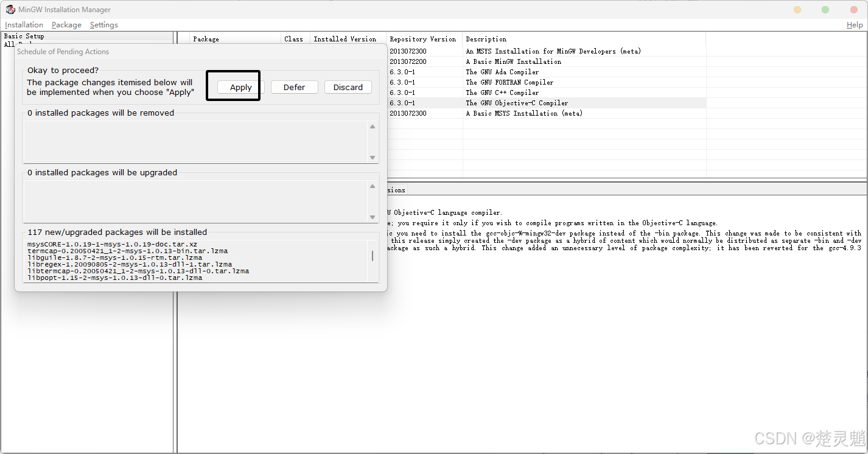Click Apply to implement package changes
The width and height of the screenshot is (868, 454).
(240, 87)
